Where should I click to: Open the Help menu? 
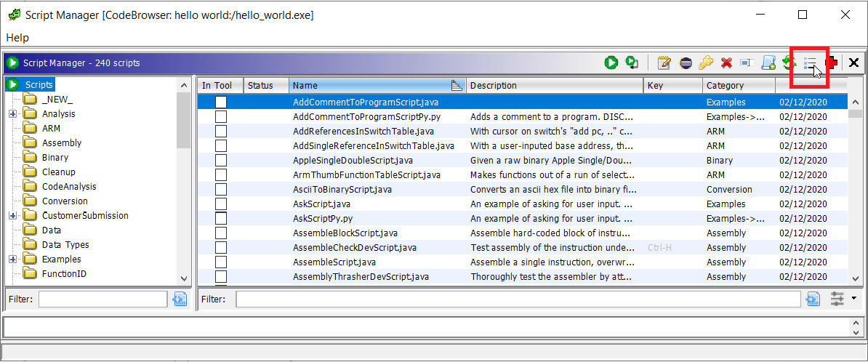pos(17,38)
